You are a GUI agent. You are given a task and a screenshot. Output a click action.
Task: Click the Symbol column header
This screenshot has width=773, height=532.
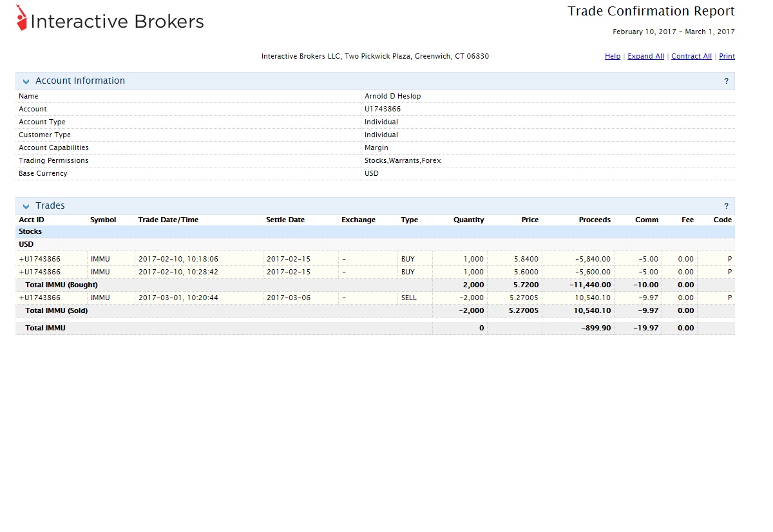click(103, 220)
